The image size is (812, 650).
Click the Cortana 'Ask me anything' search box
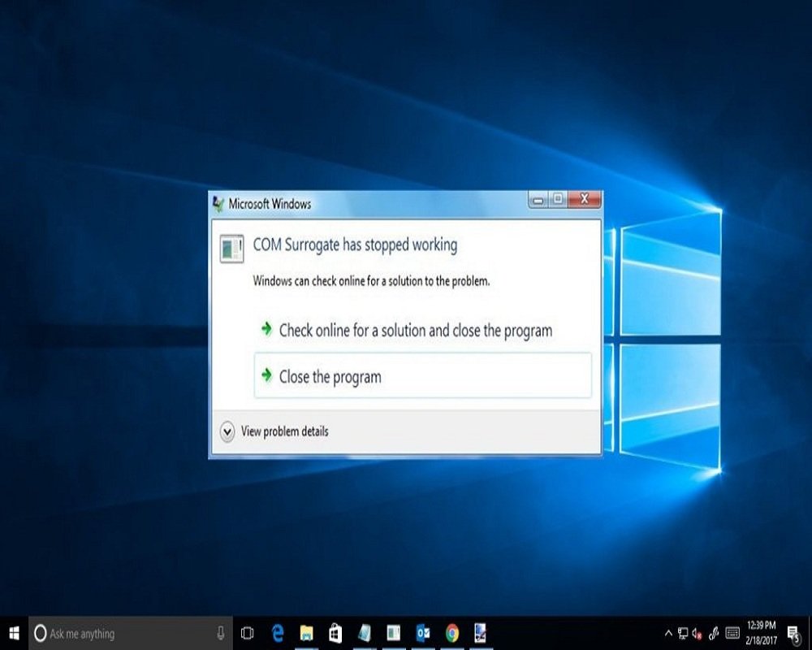click(131, 633)
